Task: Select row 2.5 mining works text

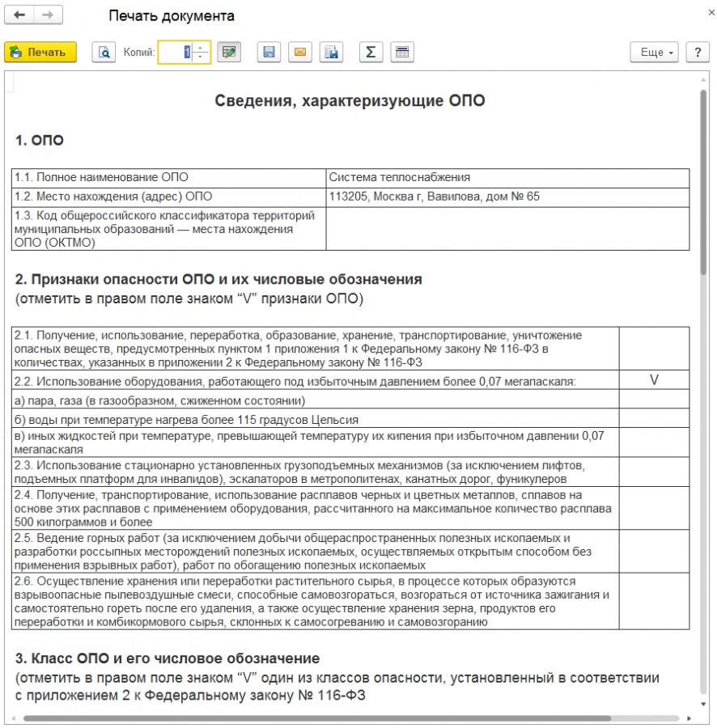Action: [316, 552]
